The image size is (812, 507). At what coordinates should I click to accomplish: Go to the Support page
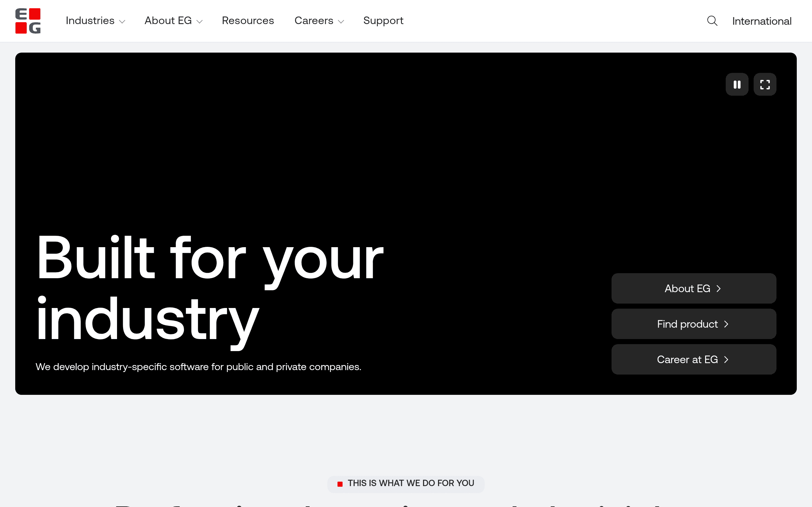[383, 21]
